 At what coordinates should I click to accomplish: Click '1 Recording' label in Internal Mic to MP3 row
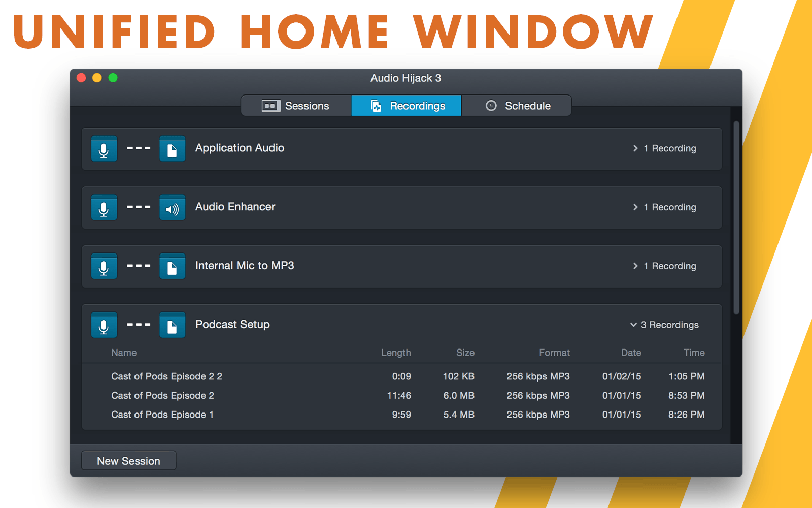[670, 266]
